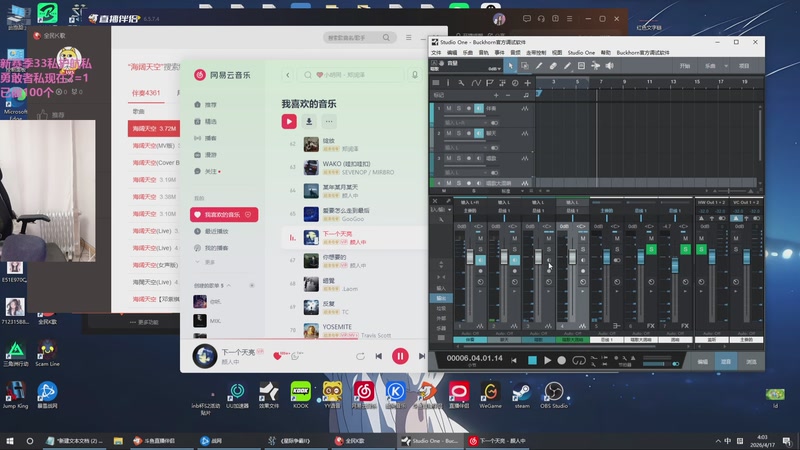Select the Bend tool in Studio One toolbar
This screenshot has height=450, width=800.
click(595, 66)
